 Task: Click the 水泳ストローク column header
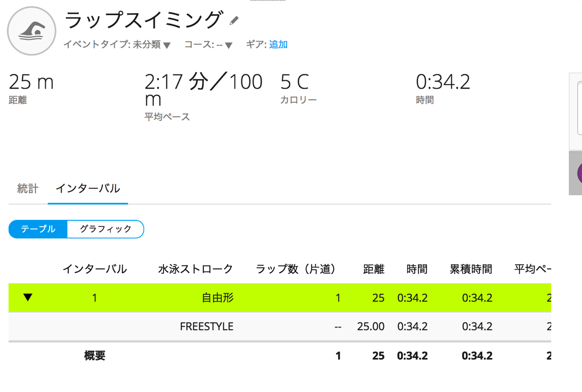(196, 269)
